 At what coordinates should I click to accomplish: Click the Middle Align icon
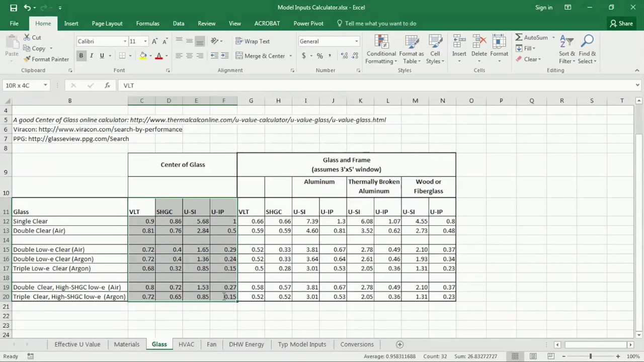189,41
